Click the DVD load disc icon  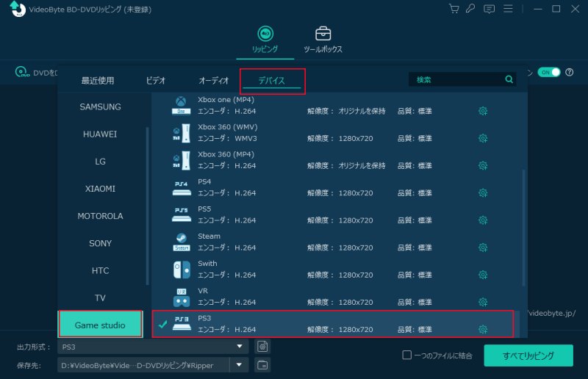[22, 71]
